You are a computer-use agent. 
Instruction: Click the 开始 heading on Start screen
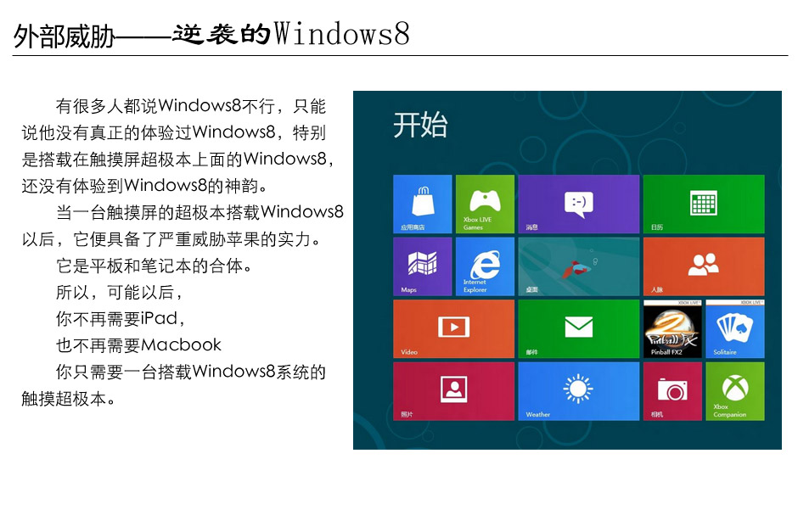point(420,126)
